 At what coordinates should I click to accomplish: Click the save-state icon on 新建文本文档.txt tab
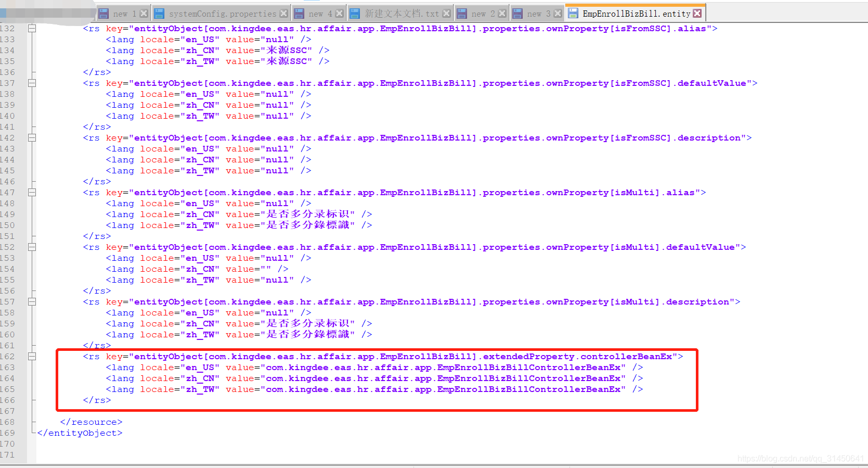point(355,14)
